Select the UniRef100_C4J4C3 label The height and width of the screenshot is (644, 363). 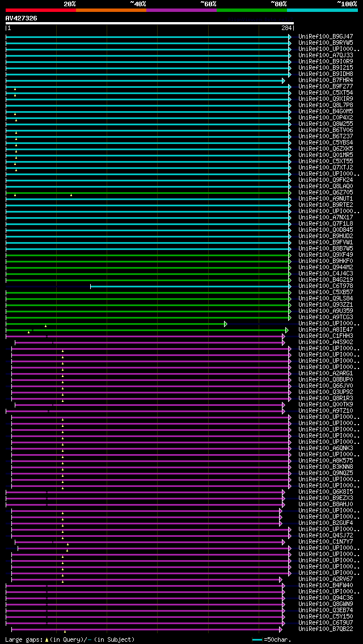(326, 274)
